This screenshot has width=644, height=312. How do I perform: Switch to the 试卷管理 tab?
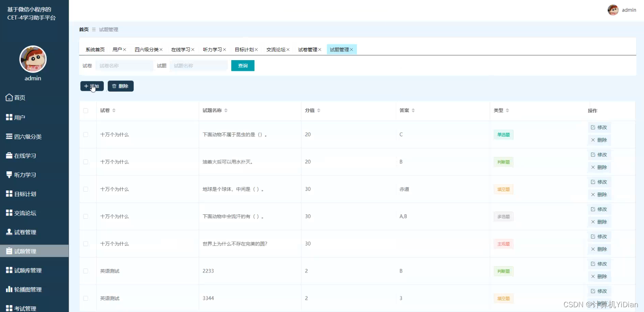point(308,50)
